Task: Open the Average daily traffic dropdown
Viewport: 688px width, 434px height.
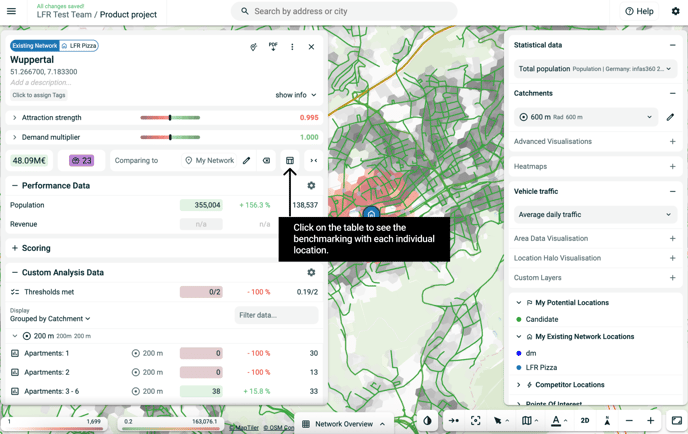Action: click(x=595, y=215)
